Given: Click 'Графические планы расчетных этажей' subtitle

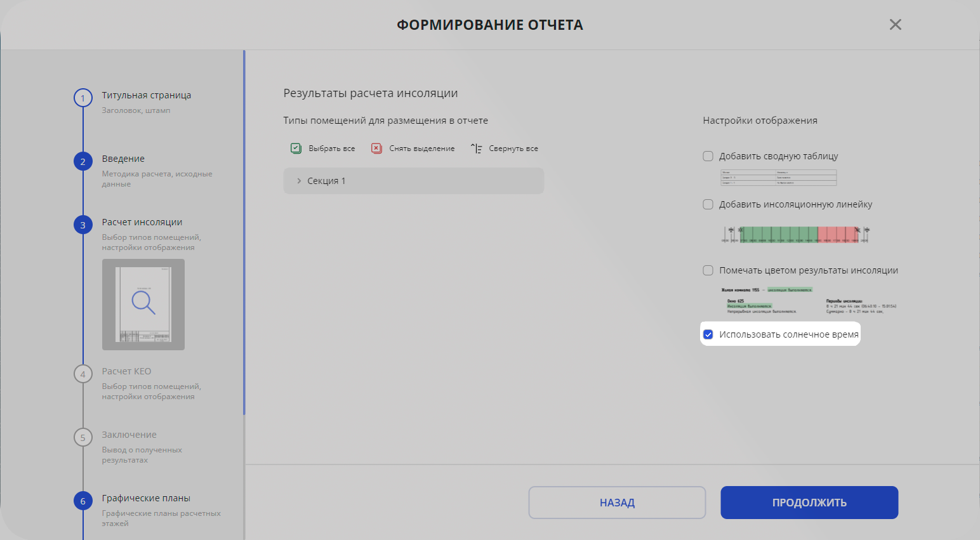Looking at the screenshot, I should [x=161, y=518].
